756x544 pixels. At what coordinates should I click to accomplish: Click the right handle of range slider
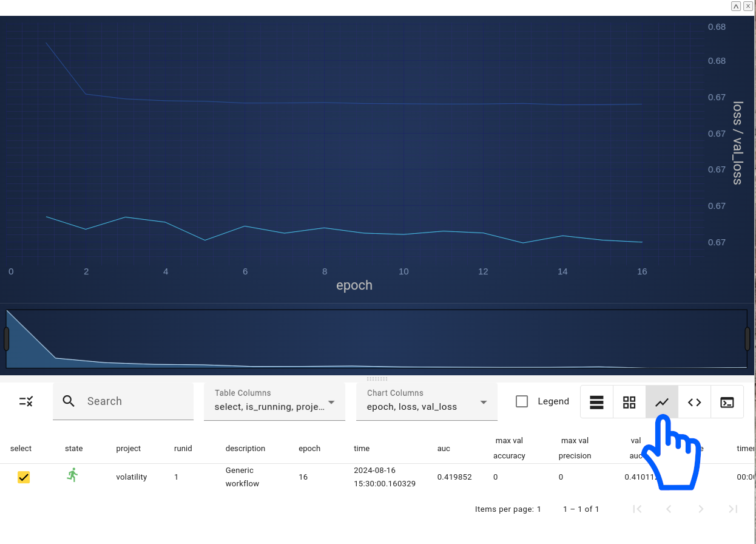(x=748, y=339)
